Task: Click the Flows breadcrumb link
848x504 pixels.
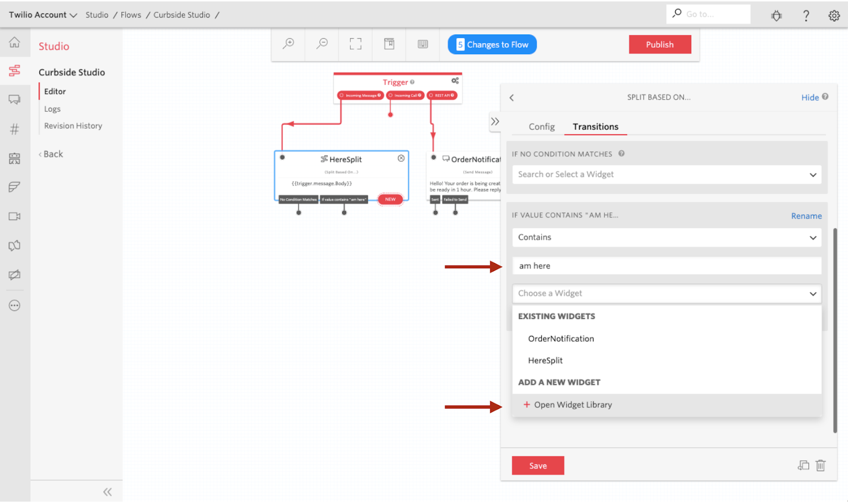Action: 131,15
